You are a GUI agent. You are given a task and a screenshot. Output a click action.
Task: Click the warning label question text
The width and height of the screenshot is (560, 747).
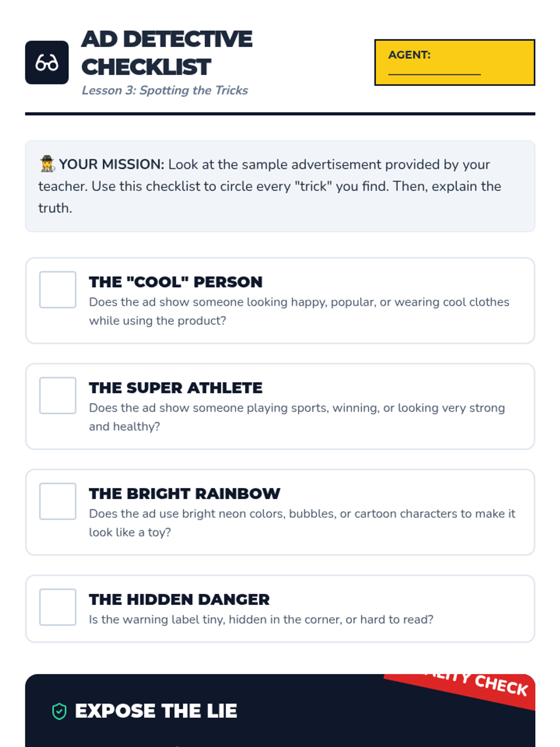coord(261,620)
